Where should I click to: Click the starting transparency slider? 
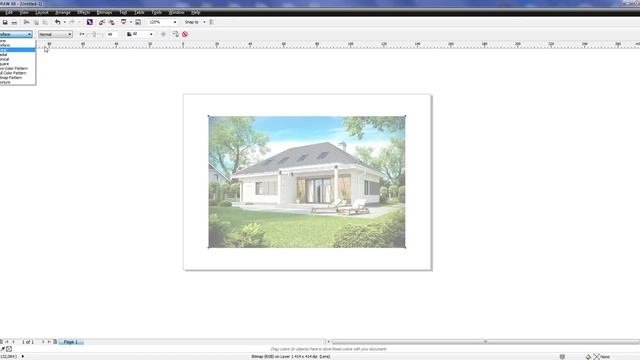tap(94, 34)
